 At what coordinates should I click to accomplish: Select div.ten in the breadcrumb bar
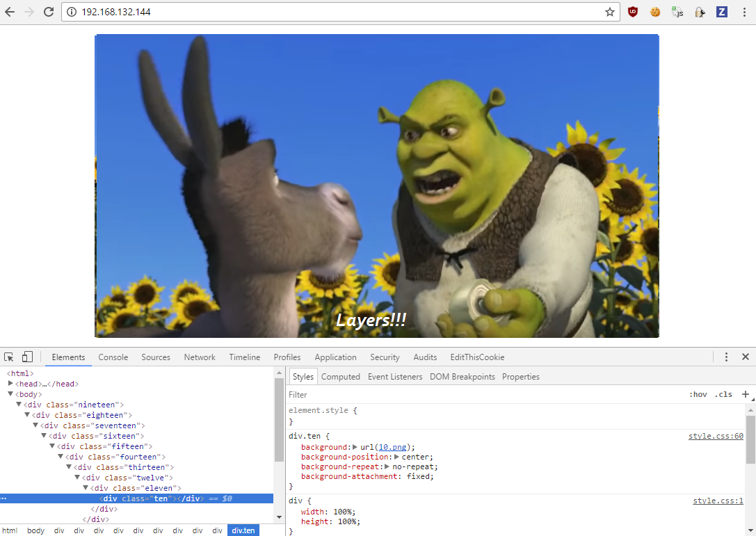point(243,530)
